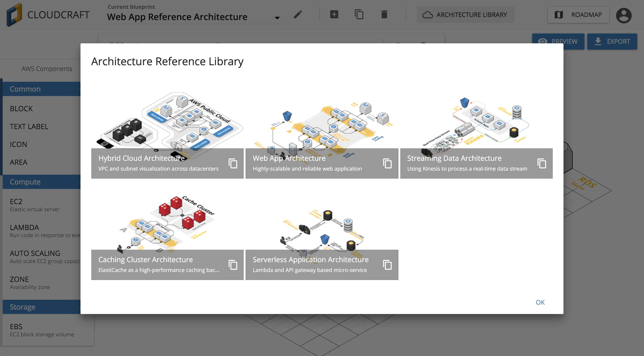Click OK to close the library dialog
The height and width of the screenshot is (356, 644).
540,302
